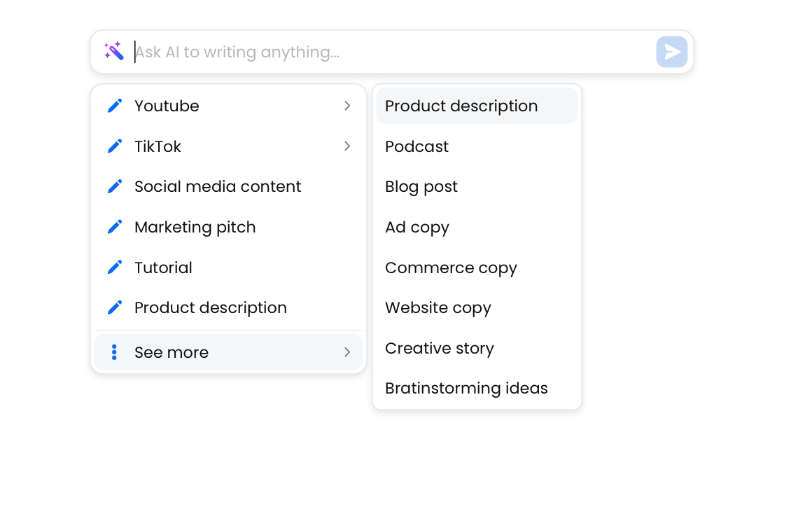Click the Bratinstorming ideas entry

tap(466, 388)
